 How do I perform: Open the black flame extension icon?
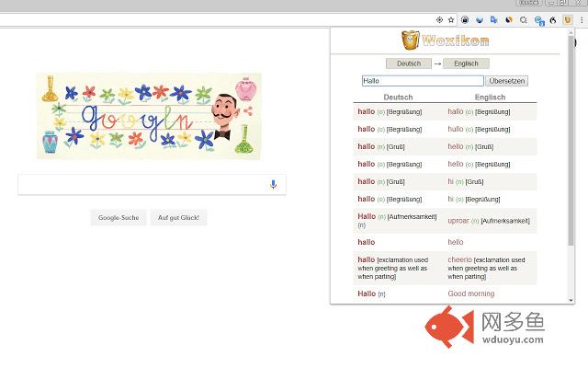point(553,19)
